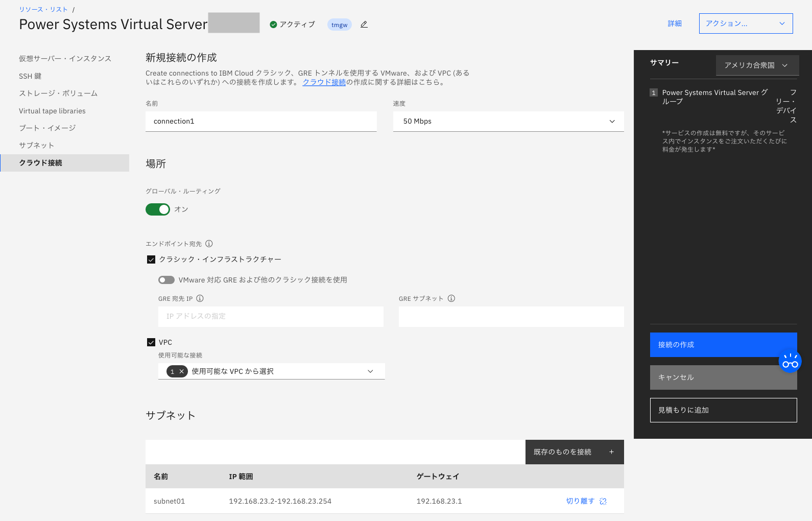Click gateway 192.168.23.1 cell
Screen dimensions: 812x521
439,501
